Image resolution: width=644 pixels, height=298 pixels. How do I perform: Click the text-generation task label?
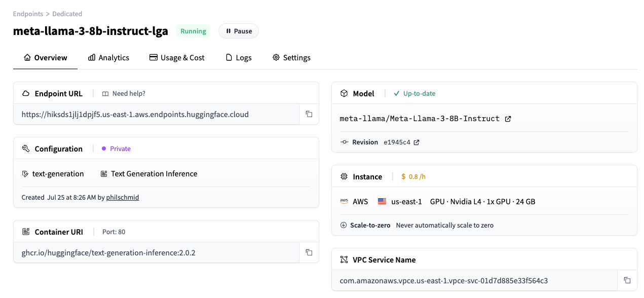click(x=58, y=174)
